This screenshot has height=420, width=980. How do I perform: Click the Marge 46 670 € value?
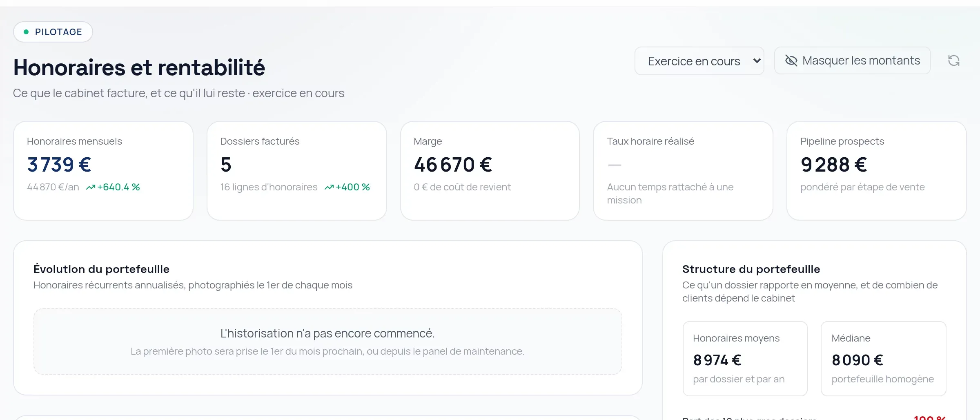(453, 165)
